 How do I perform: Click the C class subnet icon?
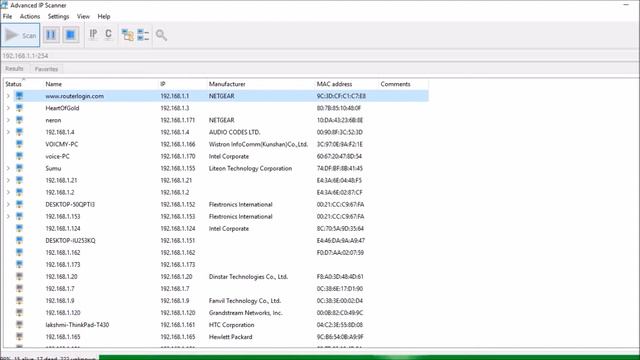pyautogui.click(x=108, y=35)
